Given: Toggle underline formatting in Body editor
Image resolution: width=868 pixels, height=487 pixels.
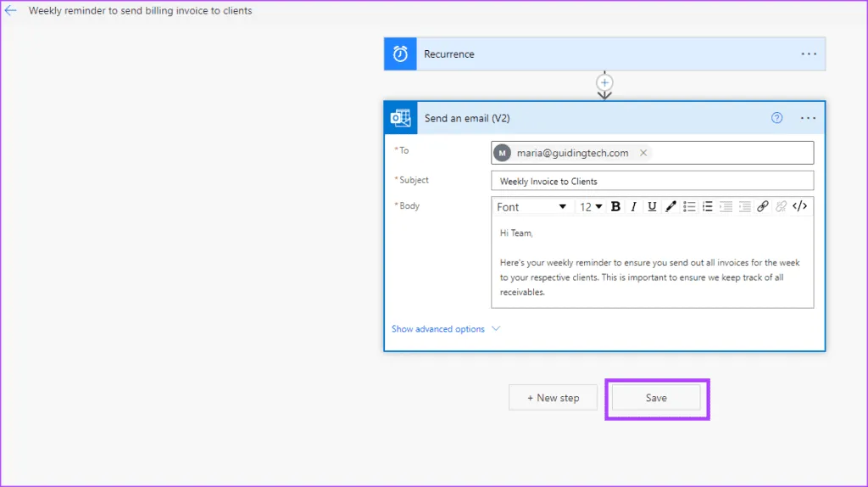Looking at the screenshot, I should tap(652, 207).
